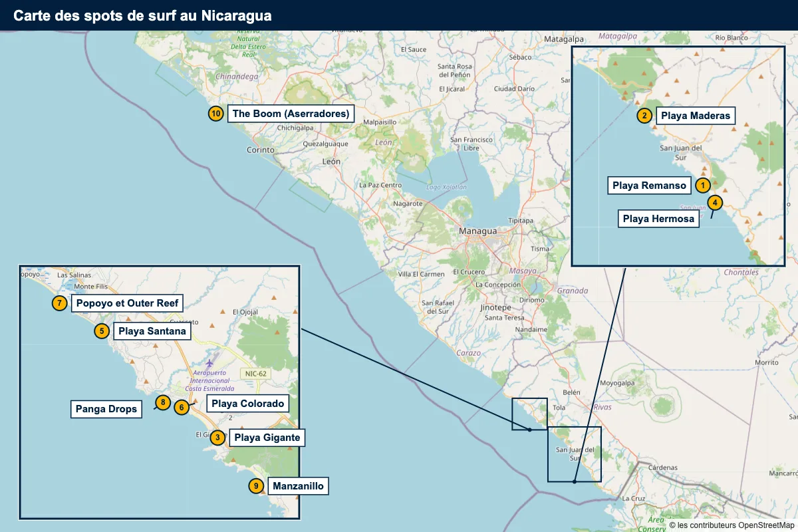Select marker number 2 at Playa Maderas
This screenshot has height=532, width=798.
[644, 116]
